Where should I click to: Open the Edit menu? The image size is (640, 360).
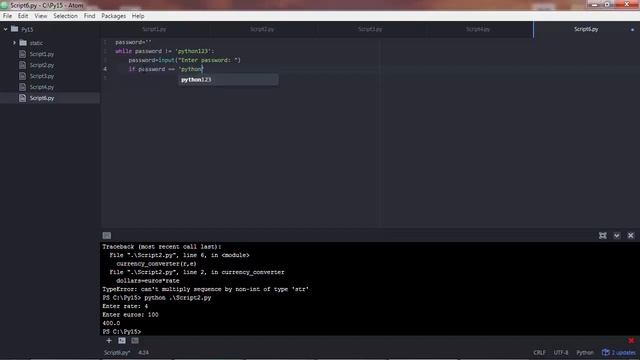(x=23, y=16)
